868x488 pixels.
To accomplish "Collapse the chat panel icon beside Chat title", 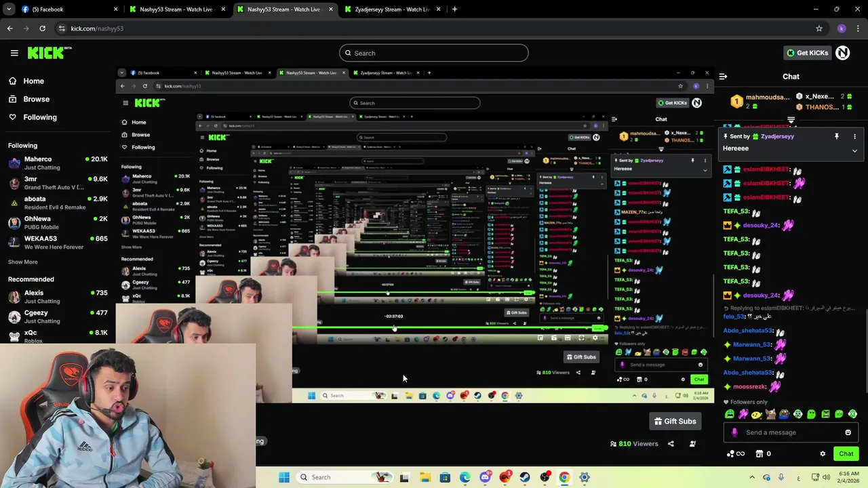I will [723, 77].
